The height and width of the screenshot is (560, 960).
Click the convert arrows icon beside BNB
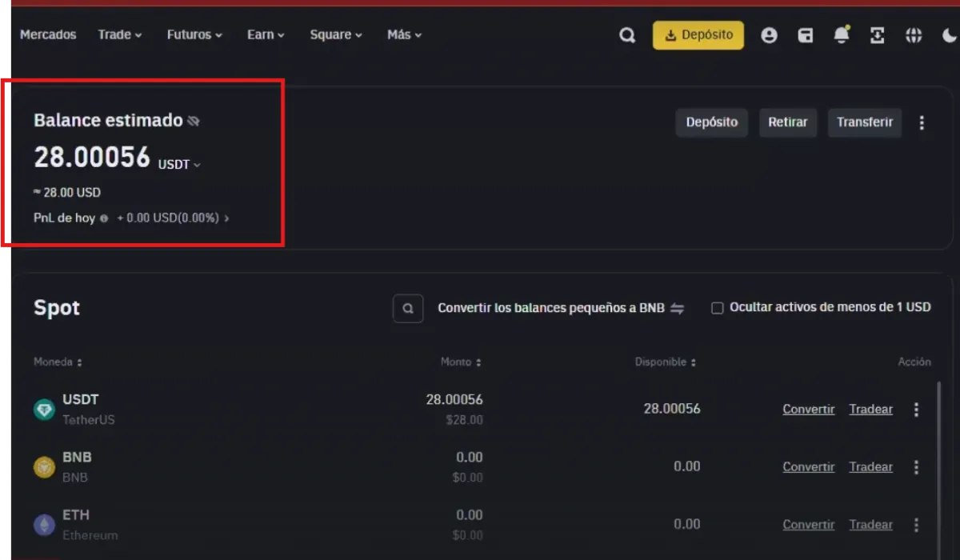coord(677,308)
